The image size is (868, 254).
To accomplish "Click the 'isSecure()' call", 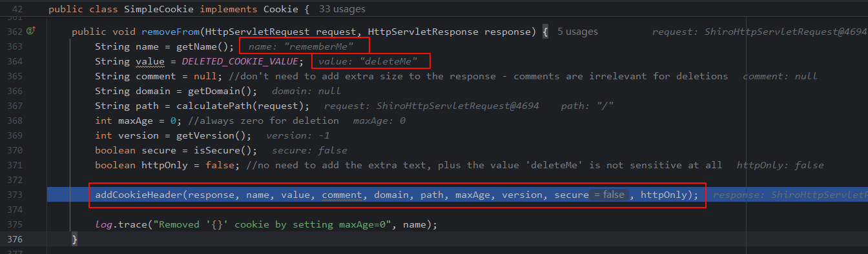I will [225, 150].
